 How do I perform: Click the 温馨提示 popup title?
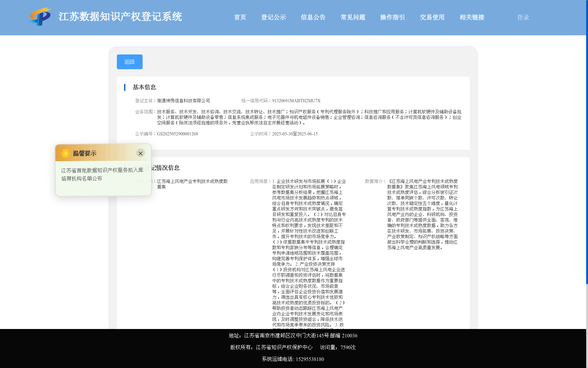point(85,153)
